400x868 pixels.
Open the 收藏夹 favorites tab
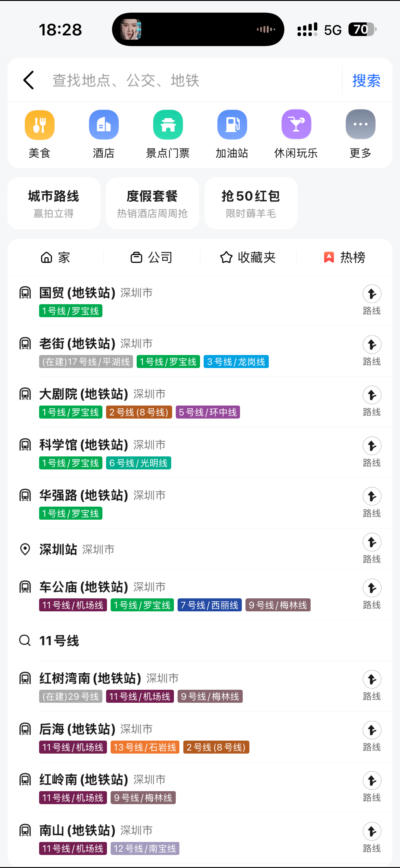(x=248, y=258)
